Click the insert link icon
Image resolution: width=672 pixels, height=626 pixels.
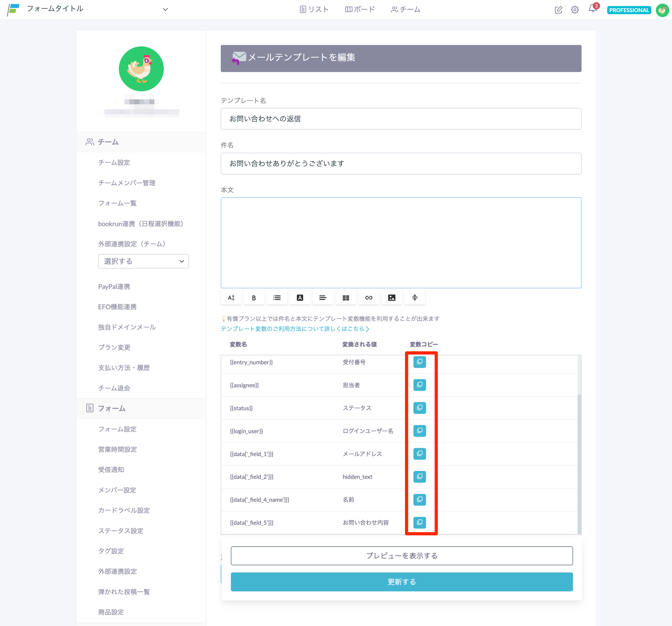click(368, 298)
